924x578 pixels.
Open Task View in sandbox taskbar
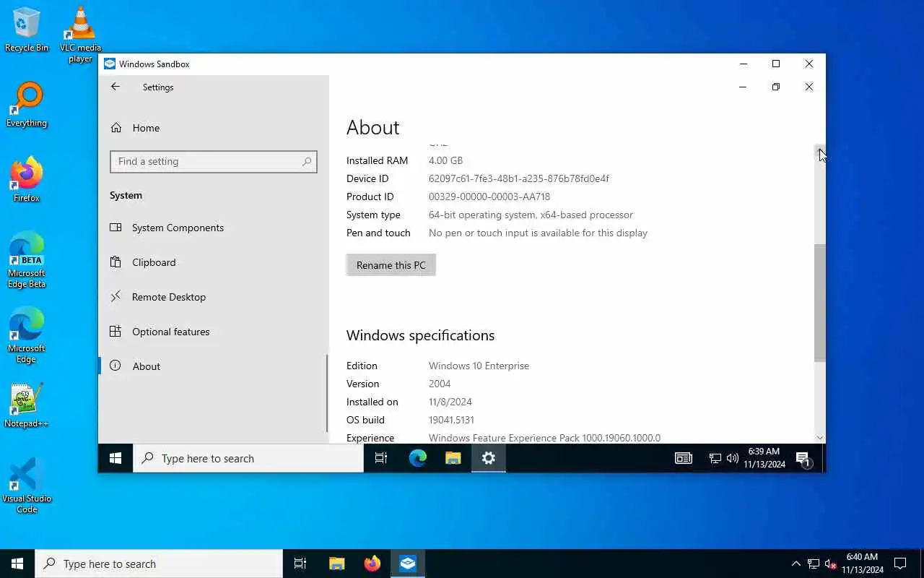tap(381, 458)
